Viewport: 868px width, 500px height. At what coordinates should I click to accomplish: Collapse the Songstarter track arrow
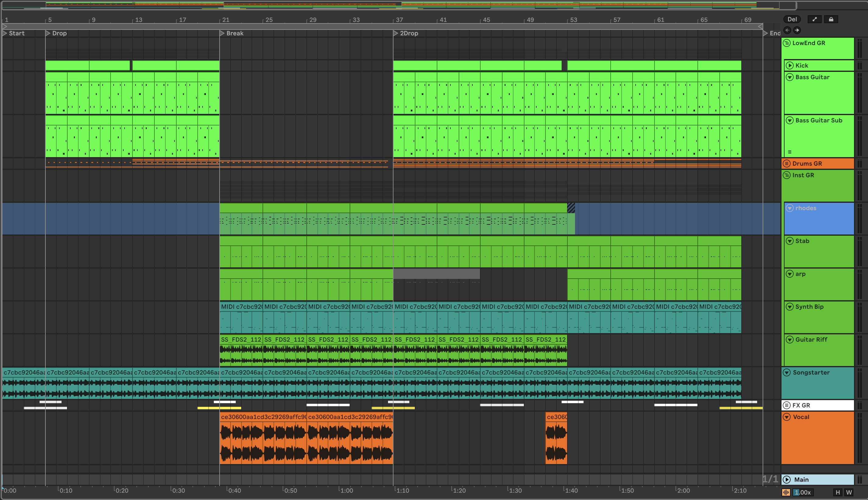(787, 372)
